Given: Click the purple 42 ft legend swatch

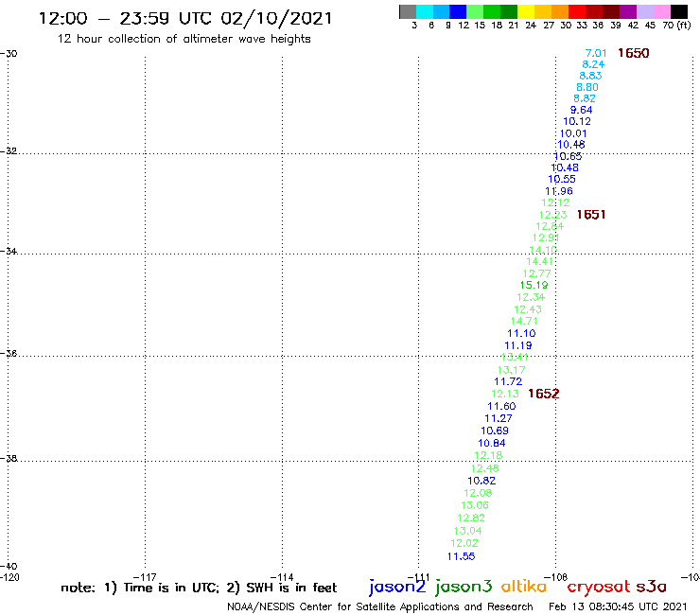Looking at the screenshot, I should (x=627, y=11).
